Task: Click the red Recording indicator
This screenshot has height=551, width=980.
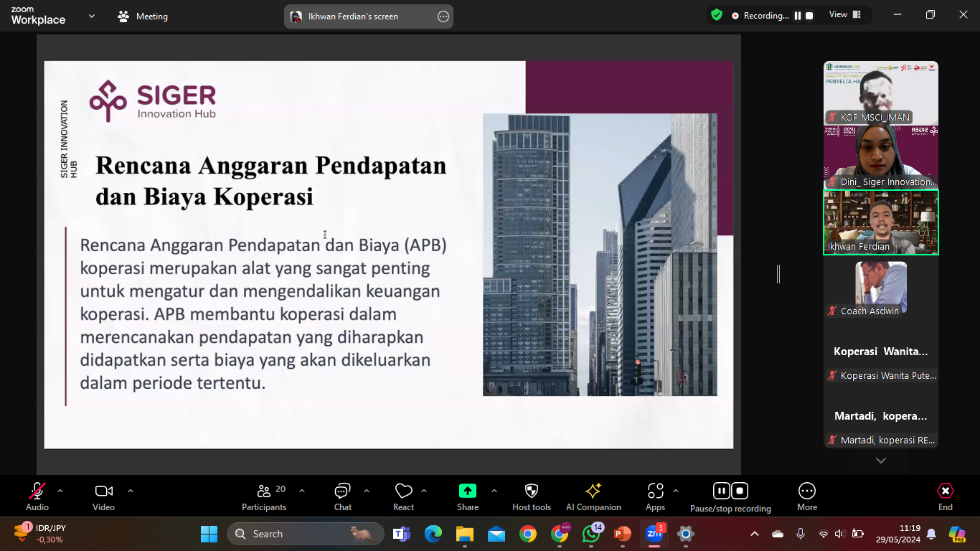Action: click(x=760, y=15)
